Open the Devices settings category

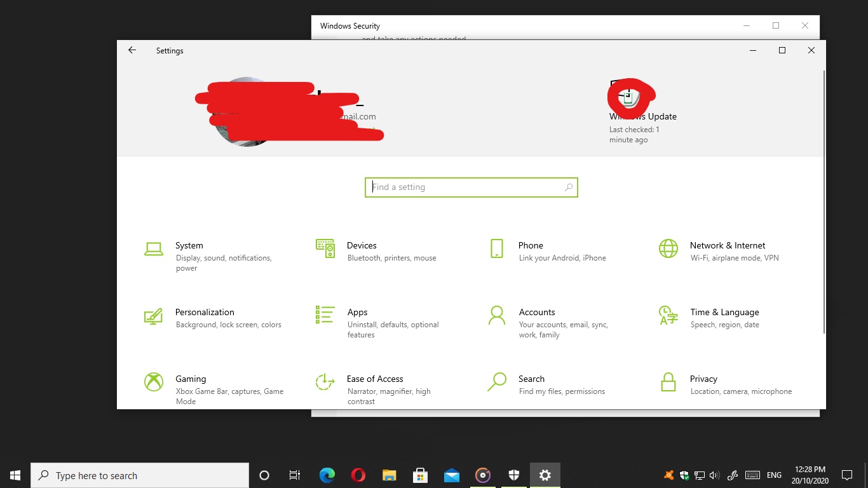point(384,251)
